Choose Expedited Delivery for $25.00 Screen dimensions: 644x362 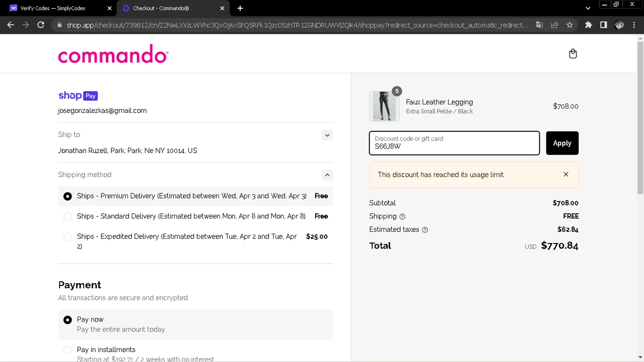click(67, 237)
